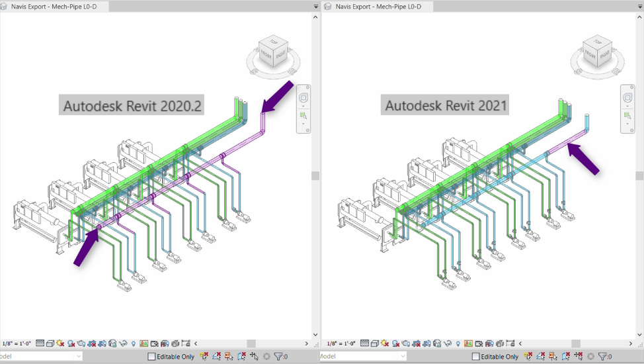Viewport: 644px width, 364px height.
Task: Toggle Drag Elements on Selection in Revit 2020.2 status bar
Action: (x=254, y=356)
